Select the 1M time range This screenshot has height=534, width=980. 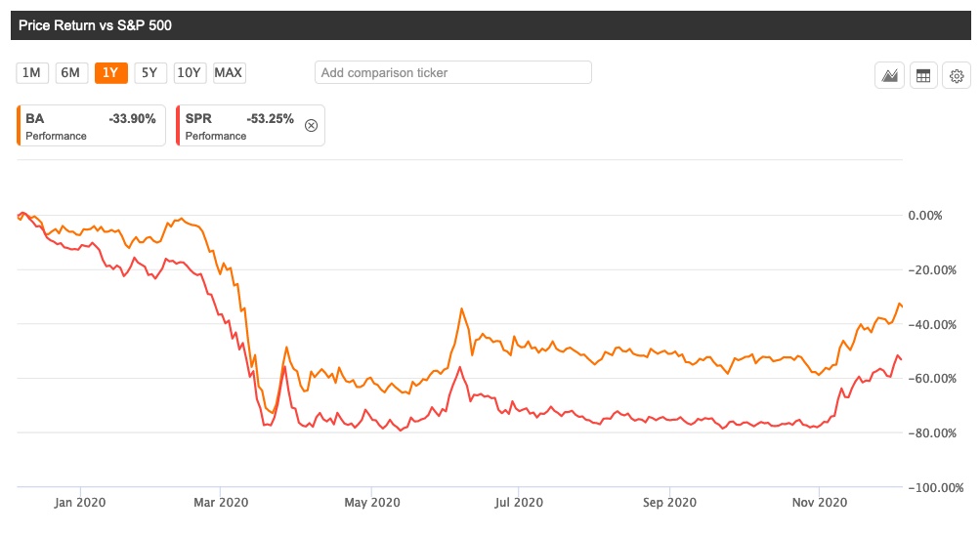pos(32,72)
